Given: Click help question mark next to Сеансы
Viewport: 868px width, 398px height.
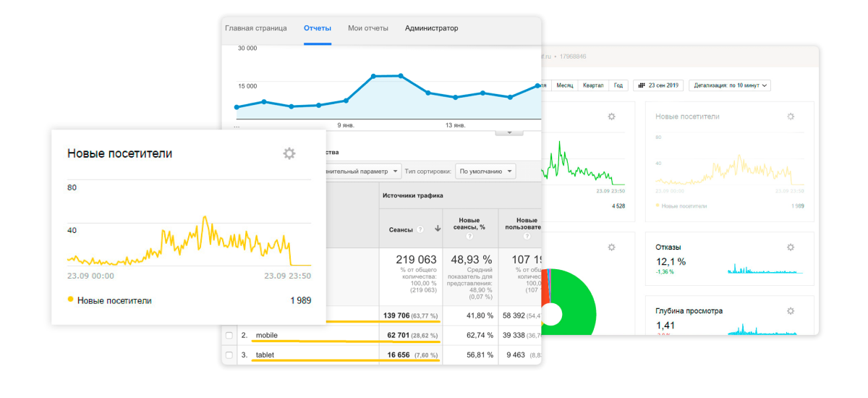Looking at the screenshot, I should pos(420,229).
